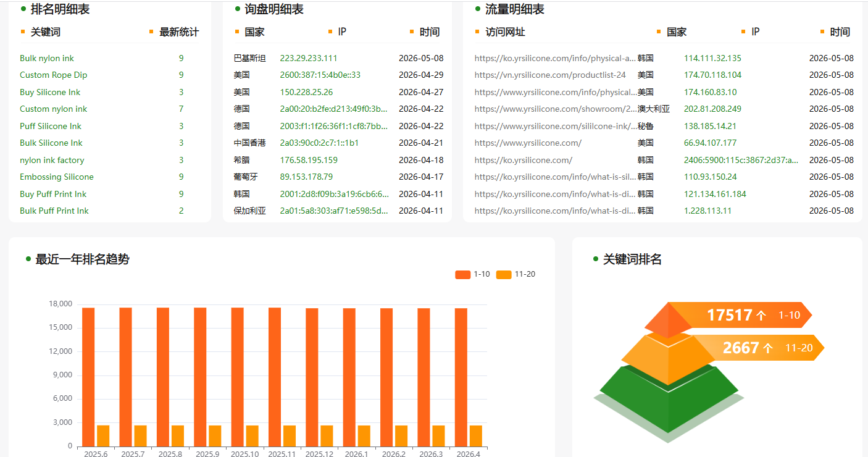
Task: Select traffic IP 202.81.208.249 澳大利亚
Action: (712, 109)
